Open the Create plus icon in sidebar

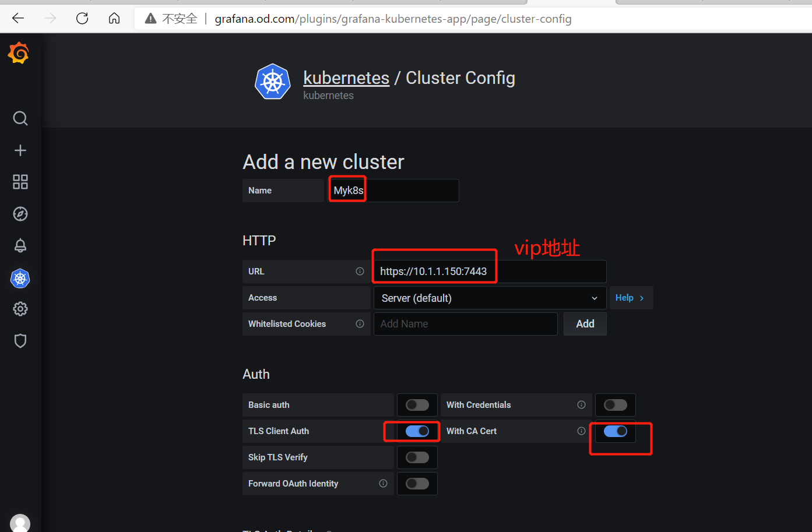(x=20, y=150)
